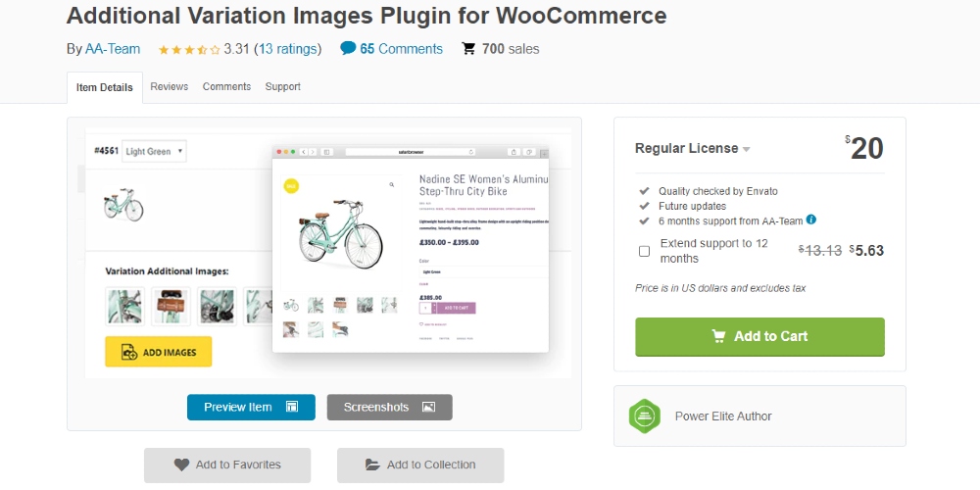Click the Nadine SE Women's bike title in preview
980x490 pixels.
point(483,185)
